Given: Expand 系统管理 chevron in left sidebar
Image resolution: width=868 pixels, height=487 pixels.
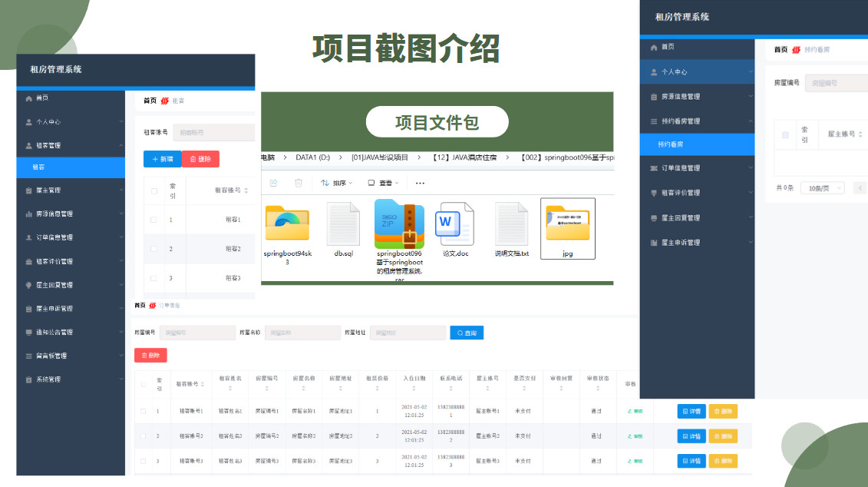Looking at the screenshot, I should [120, 379].
